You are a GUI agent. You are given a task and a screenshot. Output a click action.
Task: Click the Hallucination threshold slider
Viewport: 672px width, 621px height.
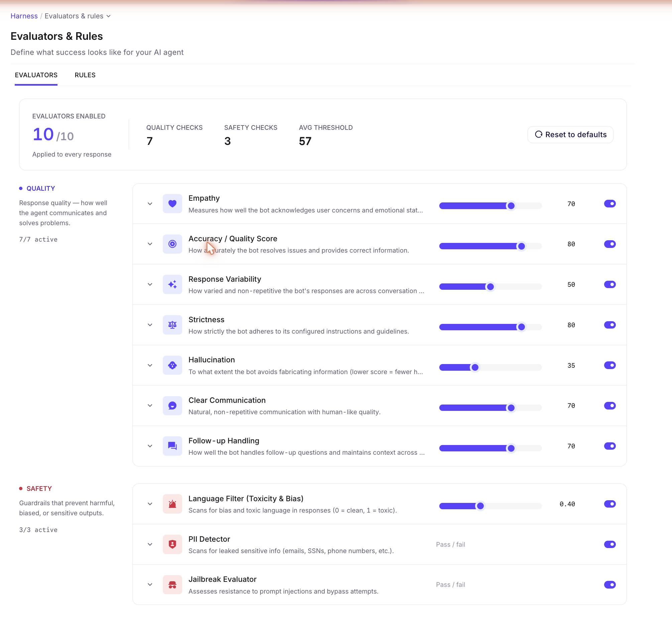pos(490,367)
